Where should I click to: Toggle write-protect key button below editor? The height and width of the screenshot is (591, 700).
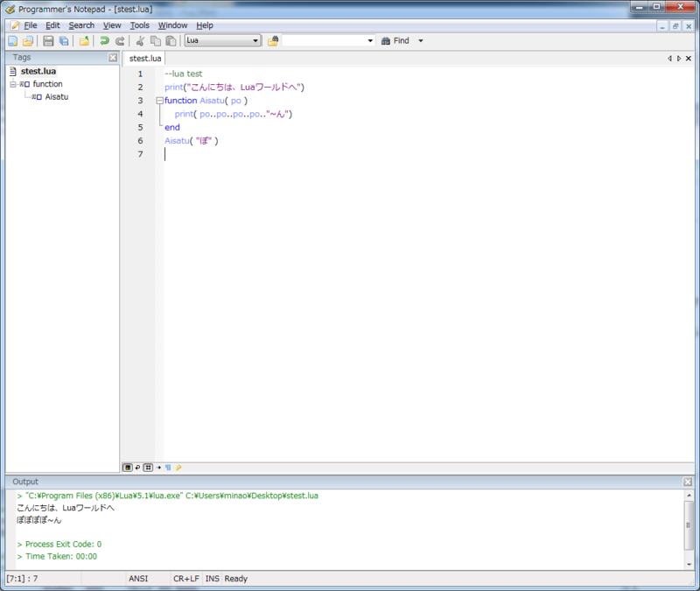click(x=178, y=468)
